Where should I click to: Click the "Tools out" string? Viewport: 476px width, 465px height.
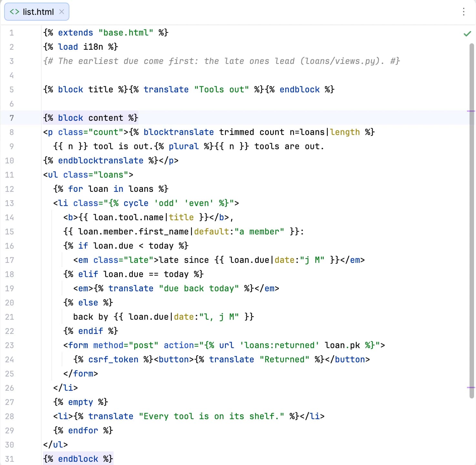221,89
